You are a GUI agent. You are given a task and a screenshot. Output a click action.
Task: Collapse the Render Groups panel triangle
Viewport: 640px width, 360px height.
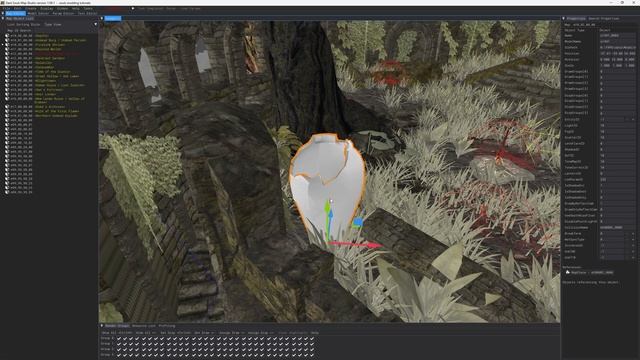coord(102,326)
